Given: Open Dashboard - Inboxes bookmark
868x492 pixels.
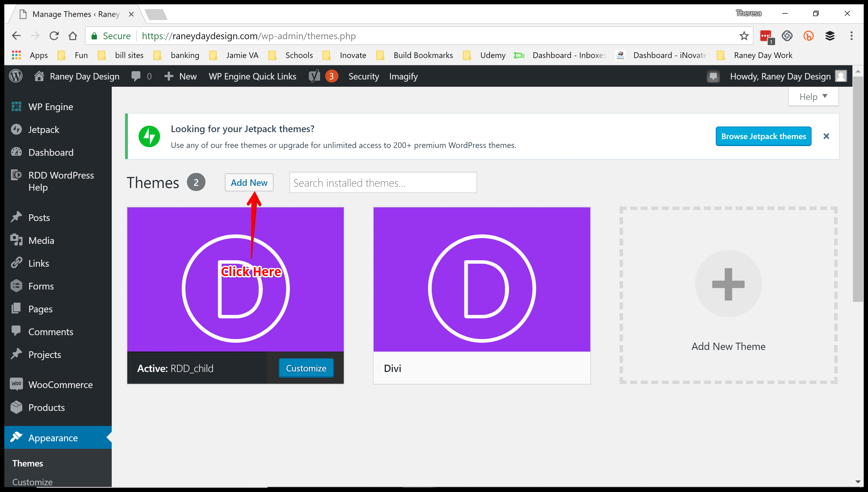Looking at the screenshot, I should point(560,55).
